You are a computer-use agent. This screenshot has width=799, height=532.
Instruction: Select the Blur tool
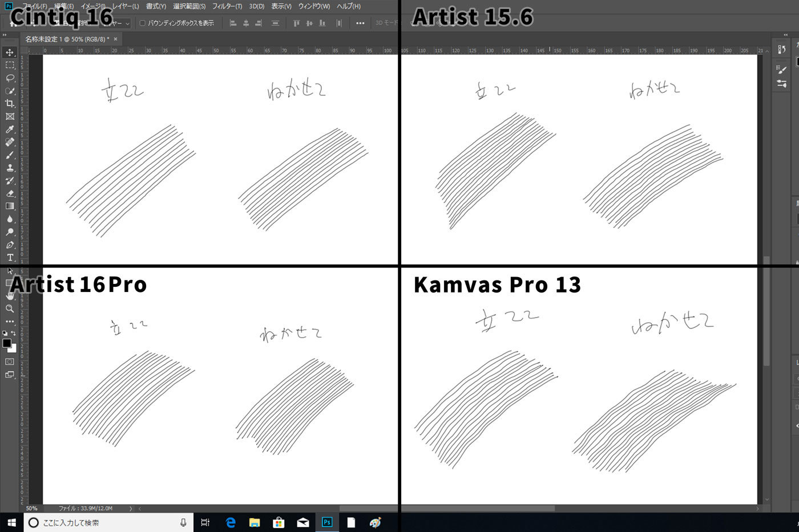(x=10, y=219)
